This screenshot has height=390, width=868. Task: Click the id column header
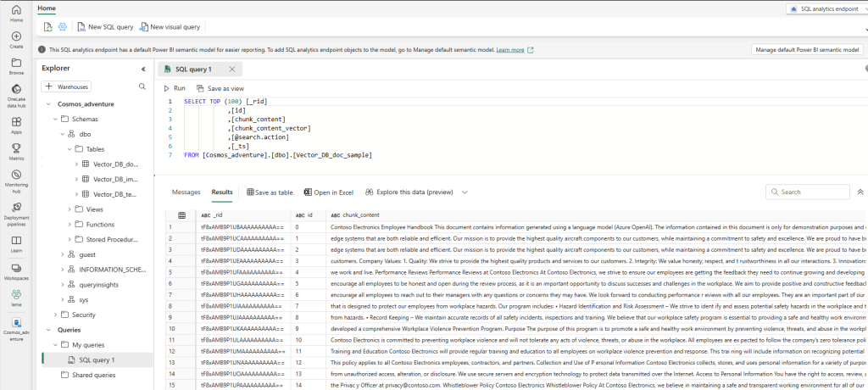click(x=308, y=215)
